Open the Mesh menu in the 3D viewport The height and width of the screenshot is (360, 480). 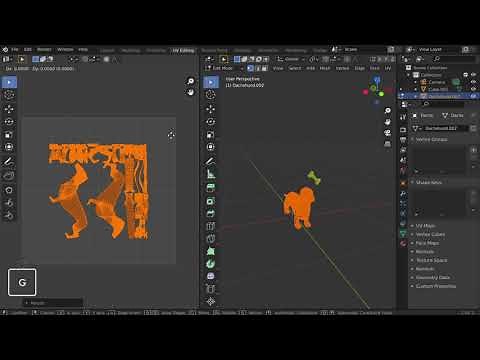click(x=325, y=68)
